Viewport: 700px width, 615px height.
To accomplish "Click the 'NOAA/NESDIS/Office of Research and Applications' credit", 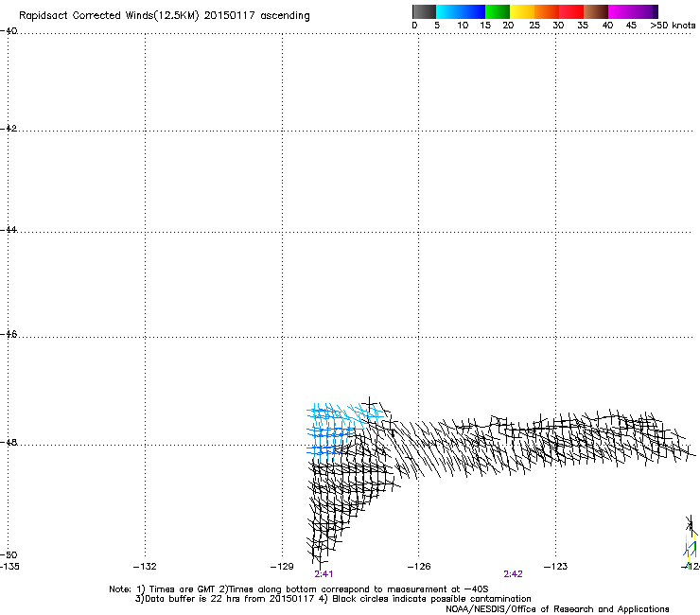I will 557,609.
